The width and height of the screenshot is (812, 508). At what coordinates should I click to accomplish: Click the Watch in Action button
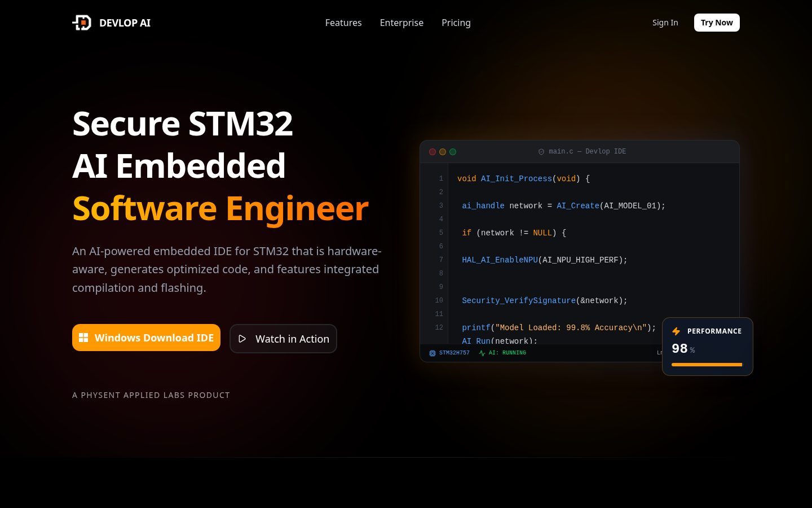283,339
